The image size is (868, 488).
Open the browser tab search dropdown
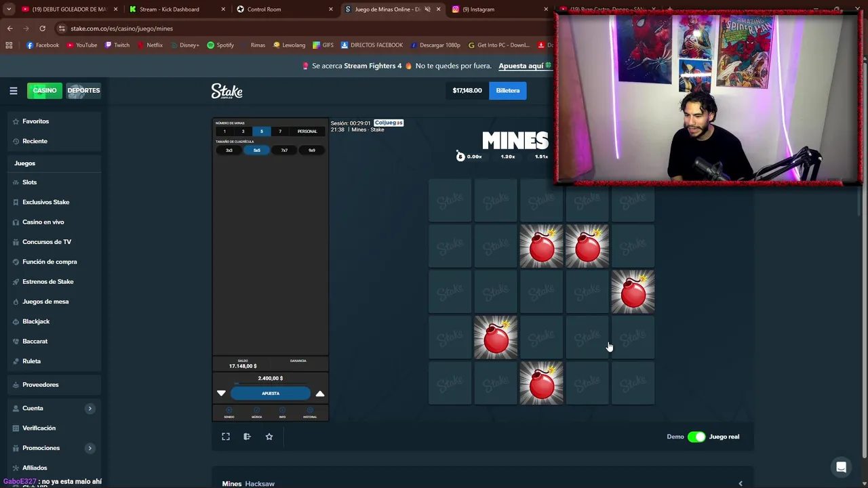[x=9, y=9]
